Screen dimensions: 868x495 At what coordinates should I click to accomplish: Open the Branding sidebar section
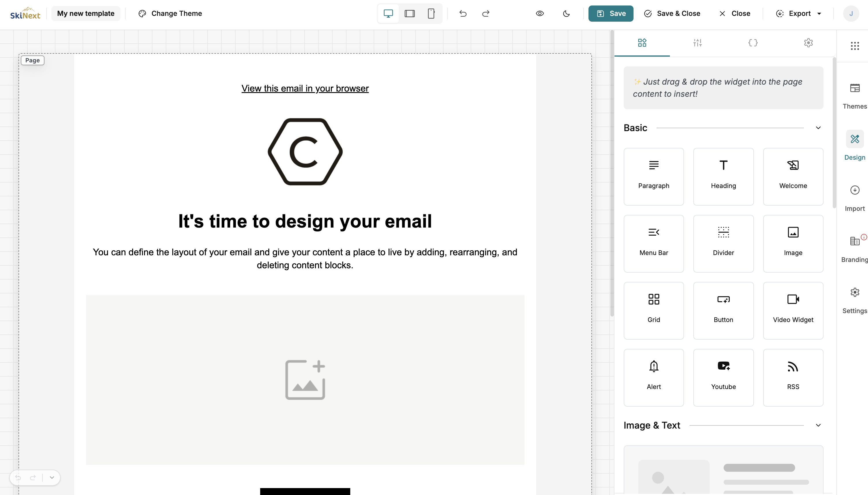point(855,249)
